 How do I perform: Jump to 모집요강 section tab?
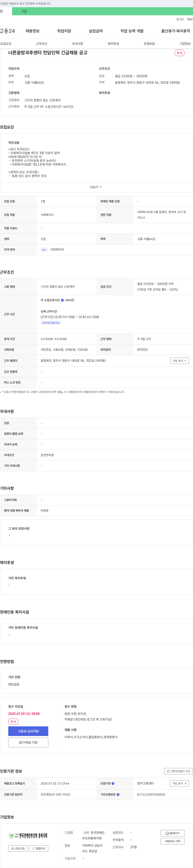coord(6,44)
